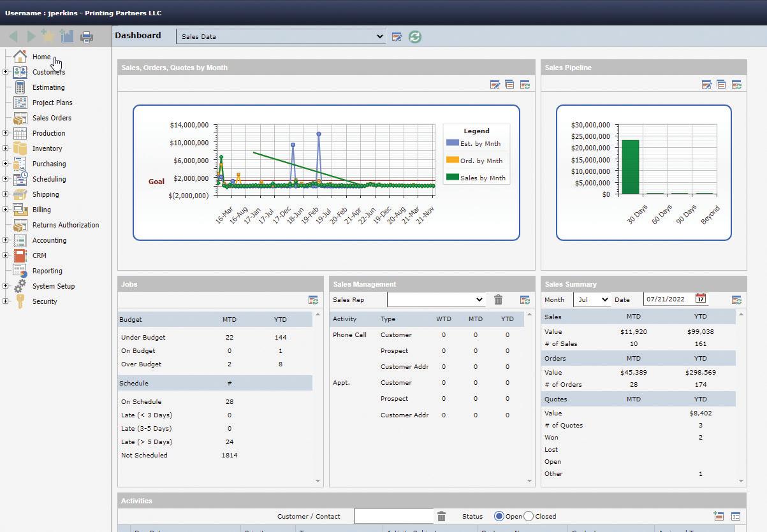Clear Customer / Contact with the trash icon
767x532 pixels.
point(441,516)
